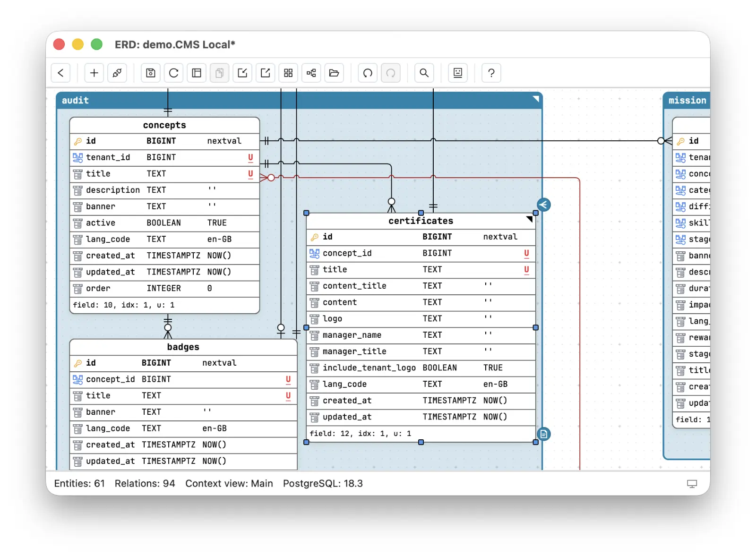The width and height of the screenshot is (756, 556).
Task: Click the greyed redo icon
Action: [x=391, y=73]
